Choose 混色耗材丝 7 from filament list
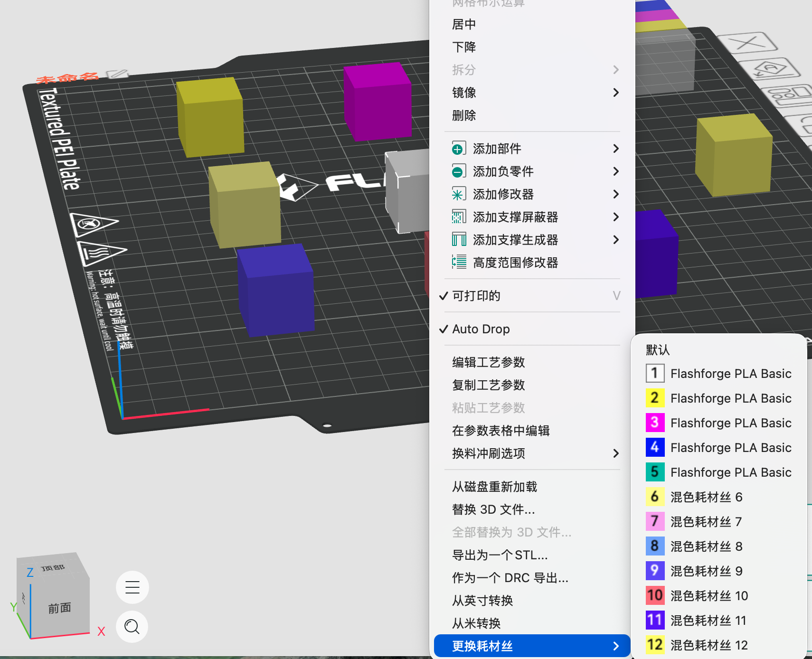Image resolution: width=812 pixels, height=659 pixels. pyautogui.click(x=719, y=522)
